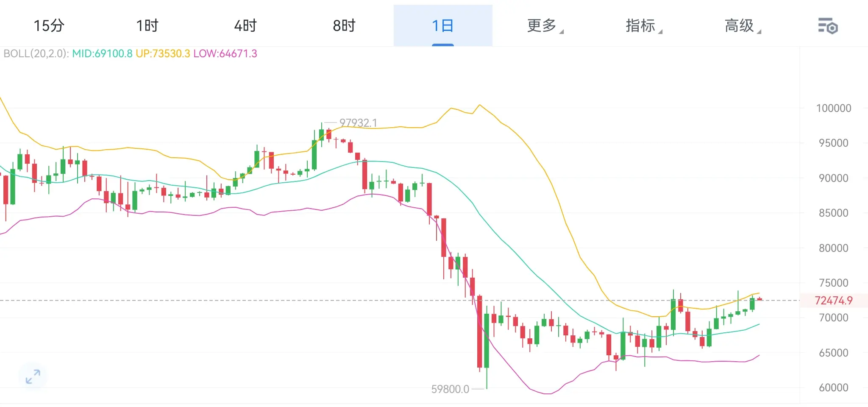868x407 pixels.
Task: Click the fullscreen expand arrows icon
Action: 33,376
